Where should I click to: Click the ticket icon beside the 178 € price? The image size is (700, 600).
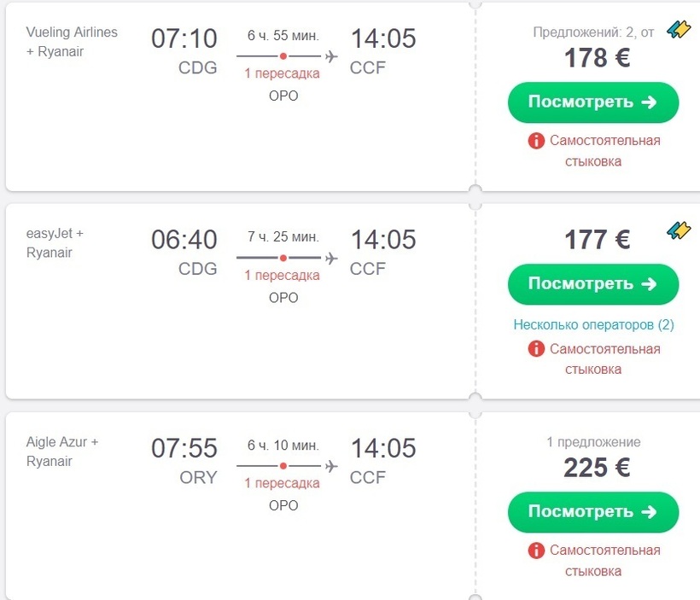click(x=679, y=29)
